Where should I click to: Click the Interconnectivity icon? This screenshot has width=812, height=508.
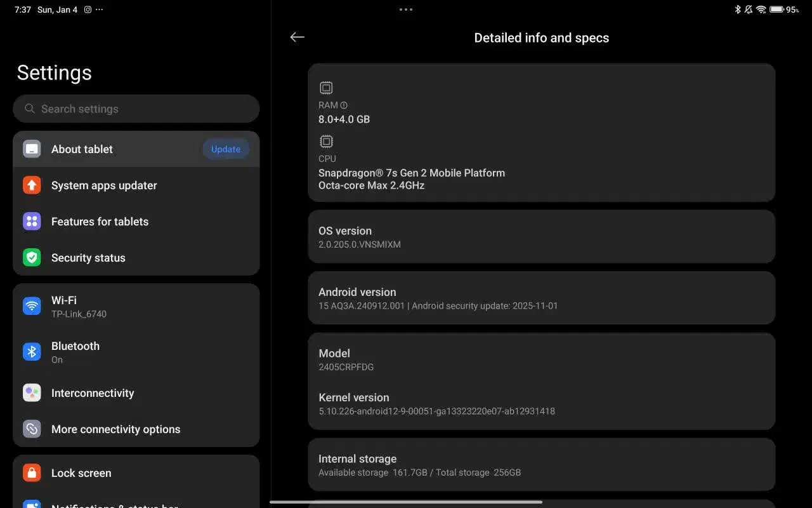point(32,392)
